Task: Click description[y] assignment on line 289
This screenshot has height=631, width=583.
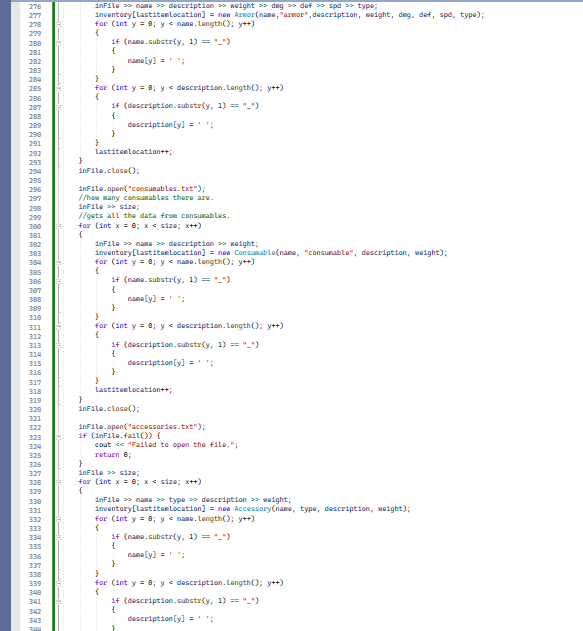Action: [x=171, y=125]
